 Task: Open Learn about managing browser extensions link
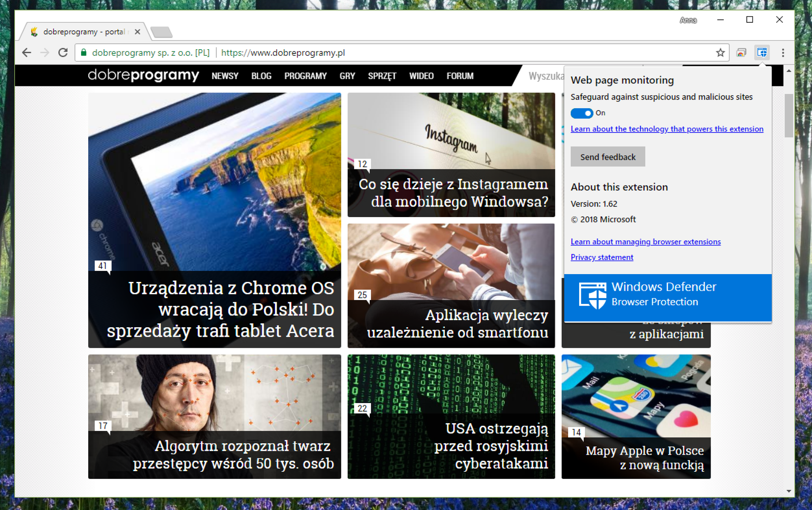coord(645,242)
